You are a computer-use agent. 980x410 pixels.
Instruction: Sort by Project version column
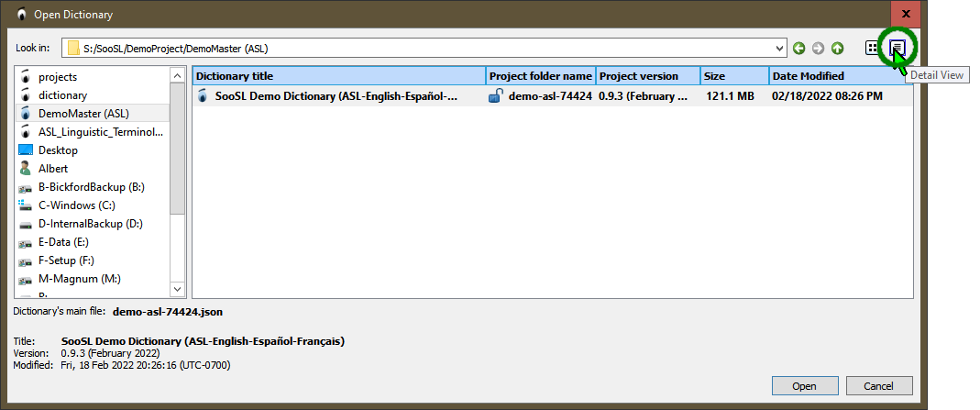[648, 76]
